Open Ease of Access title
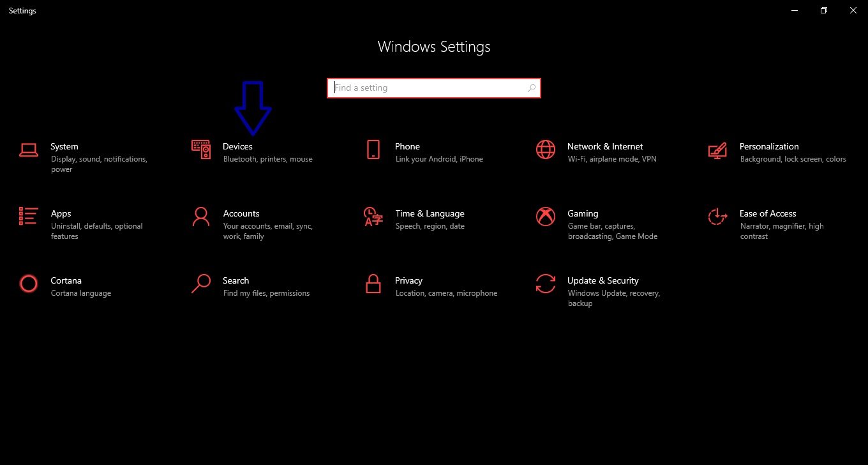 (768, 213)
